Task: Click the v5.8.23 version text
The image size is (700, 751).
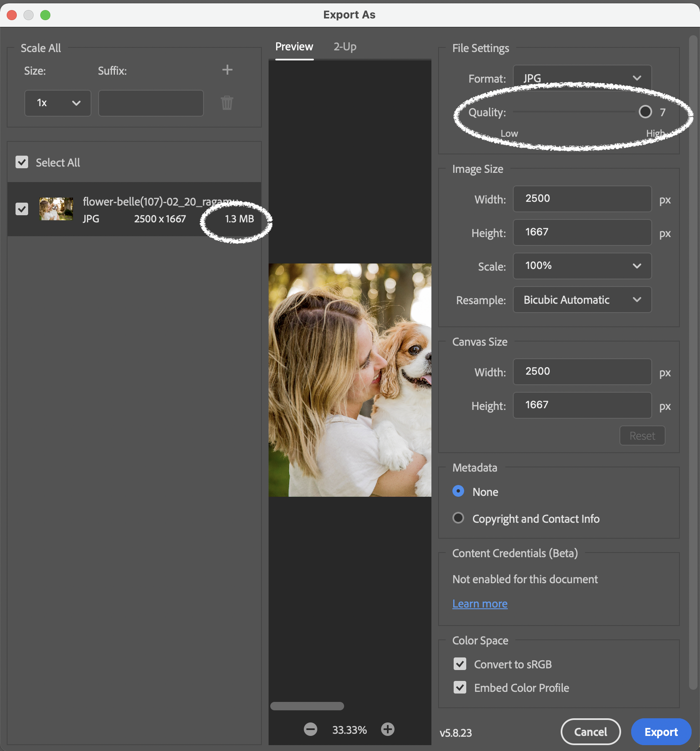Action: (456, 733)
